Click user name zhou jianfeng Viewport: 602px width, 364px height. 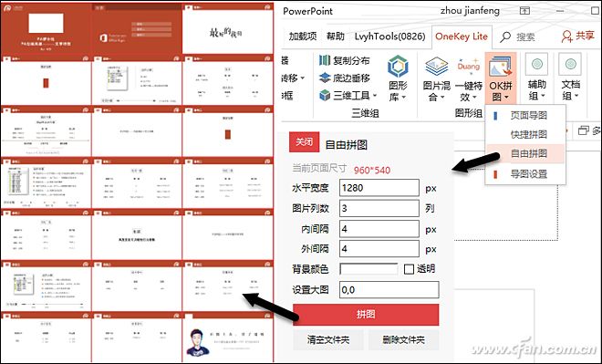pos(470,11)
